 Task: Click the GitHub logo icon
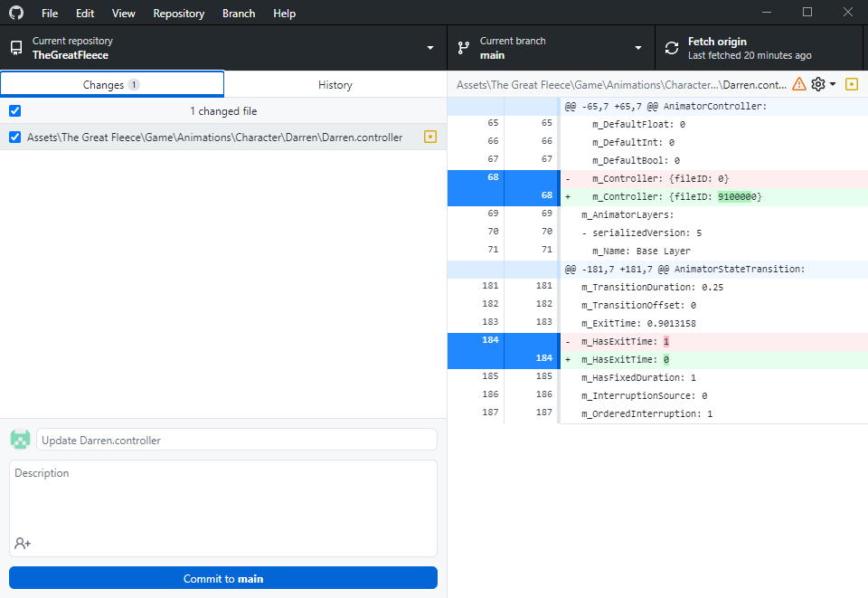click(x=16, y=12)
